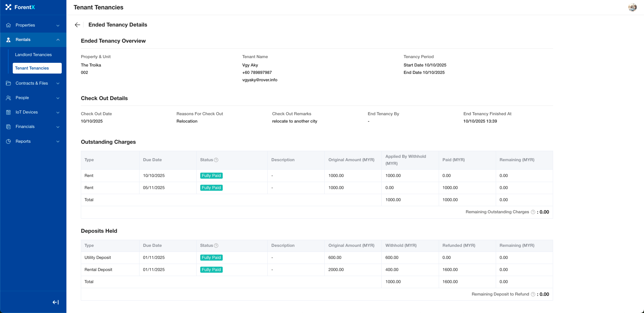The width and height of the screenshot is (644, 313).
Task: Collapse the Rentals menu section
Action: tap(58, 40)
